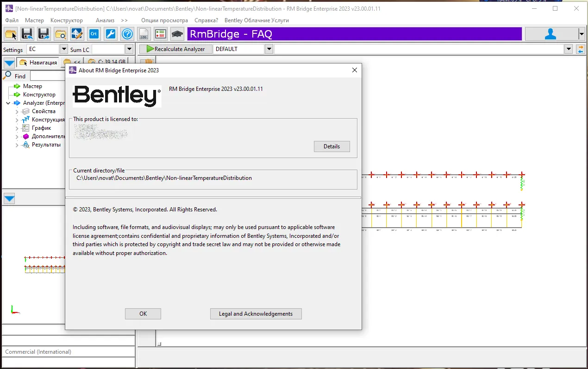Switch to the Навигация tab

(x=38, y=63)
